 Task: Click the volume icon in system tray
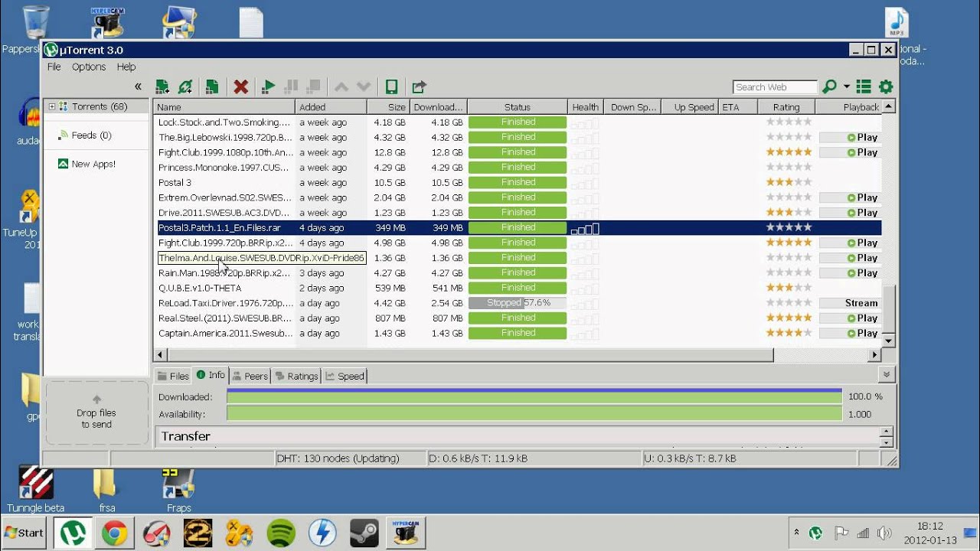tap(884, 533)
